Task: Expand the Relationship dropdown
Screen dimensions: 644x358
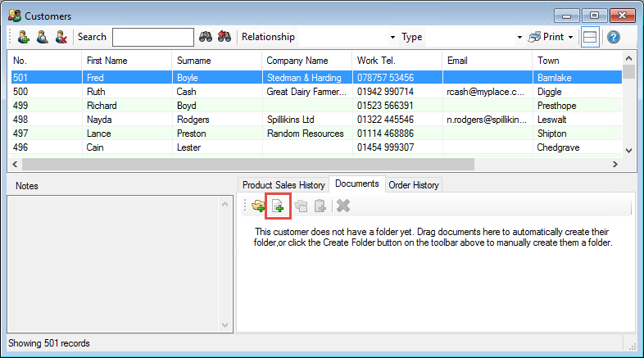Action: (x=392, y=38)
